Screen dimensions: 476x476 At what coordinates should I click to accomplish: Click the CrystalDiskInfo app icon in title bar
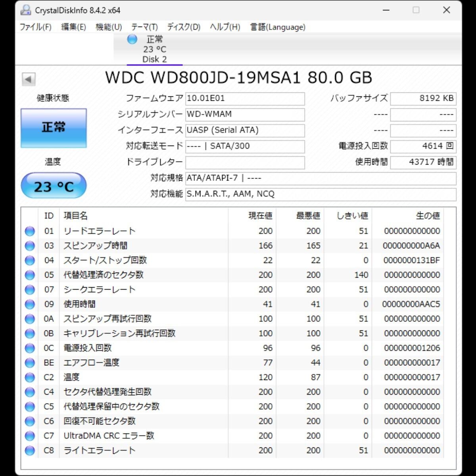click(x=26, y=10)
